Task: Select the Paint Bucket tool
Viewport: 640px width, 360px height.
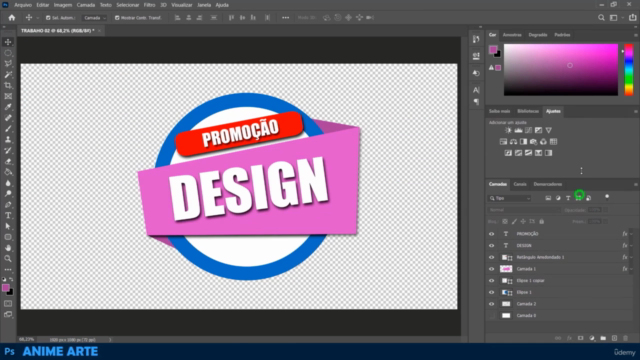Action: [8, 172]
